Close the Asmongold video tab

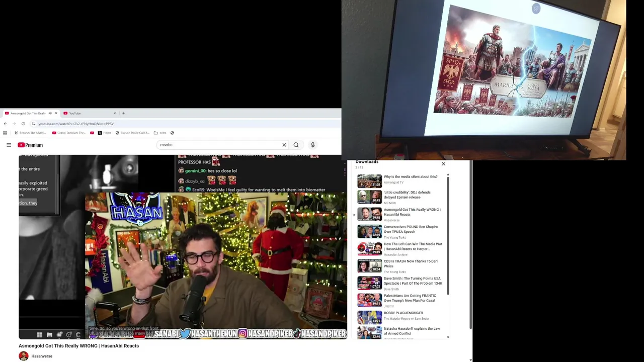tap(56, 113)
